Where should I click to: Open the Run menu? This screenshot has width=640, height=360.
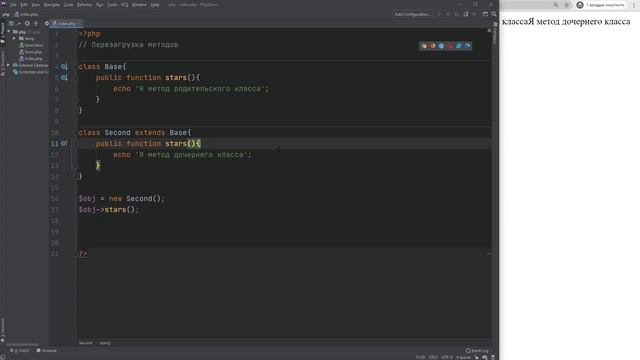point(100,5)
